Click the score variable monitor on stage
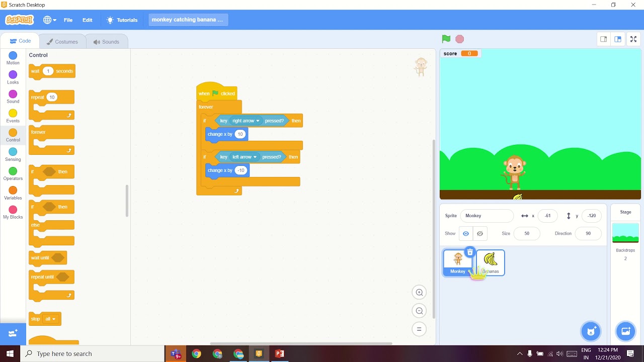Image resolution: width=644 pixels, height=362 pixels. 460,53
